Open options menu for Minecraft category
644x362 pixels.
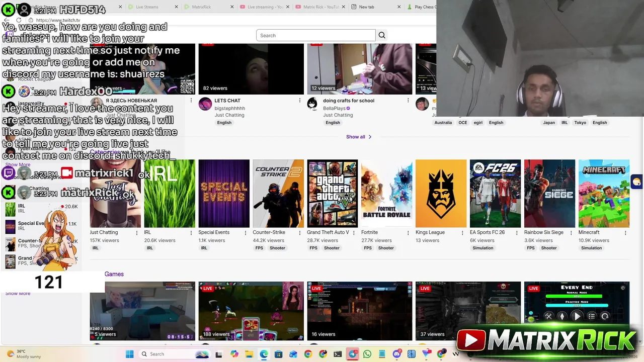point(625,233)
